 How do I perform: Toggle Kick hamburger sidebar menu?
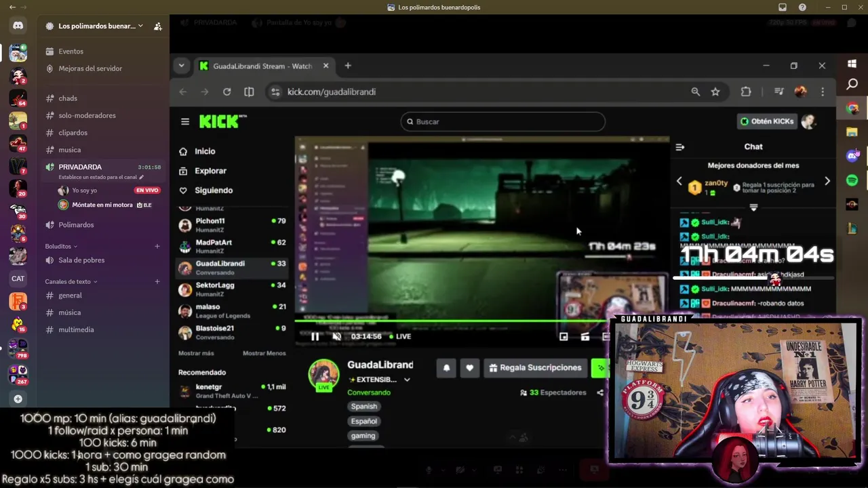click(184, 121)
